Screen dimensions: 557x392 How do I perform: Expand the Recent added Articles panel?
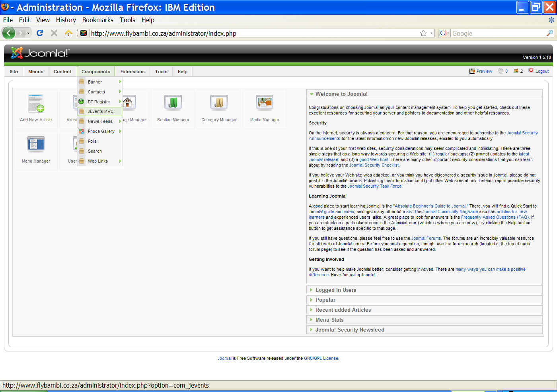tap(343, 310)
